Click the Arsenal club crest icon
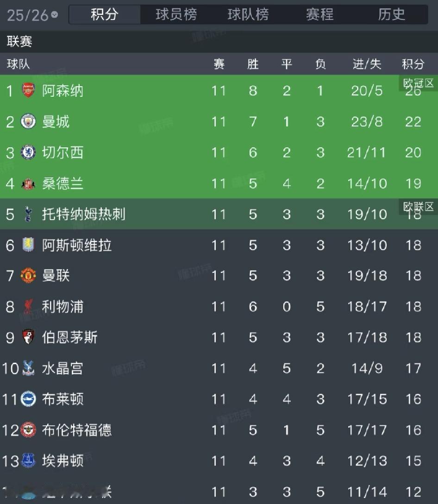Image resolution: width=438 pixels, height=504 pixels. (x=28, y=90)
